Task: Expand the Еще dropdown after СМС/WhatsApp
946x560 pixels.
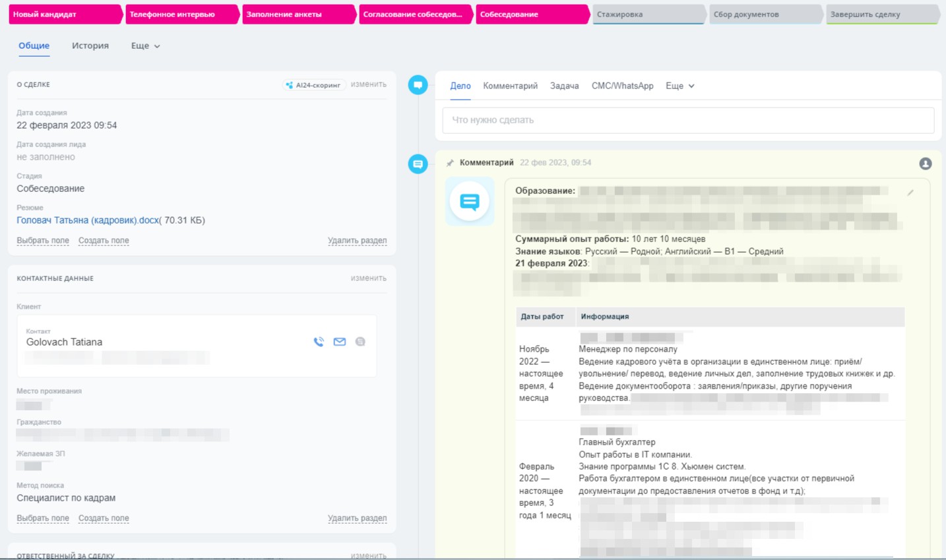Action: click(x=679, y=86)
